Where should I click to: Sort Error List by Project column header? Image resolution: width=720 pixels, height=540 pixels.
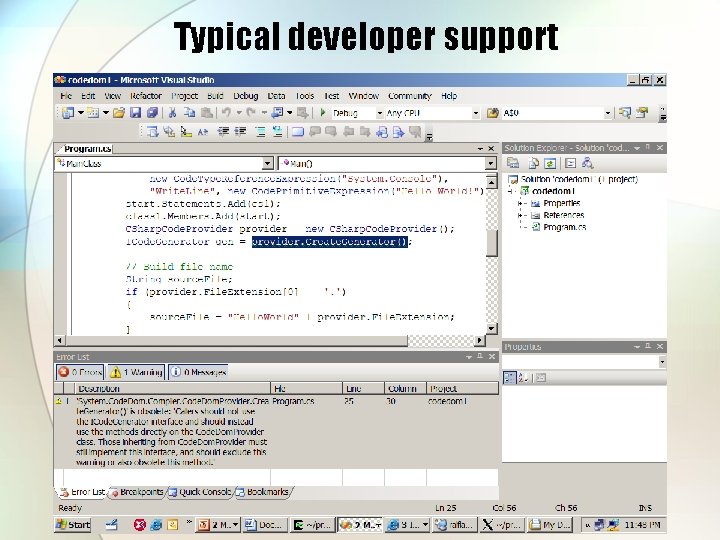462,388
